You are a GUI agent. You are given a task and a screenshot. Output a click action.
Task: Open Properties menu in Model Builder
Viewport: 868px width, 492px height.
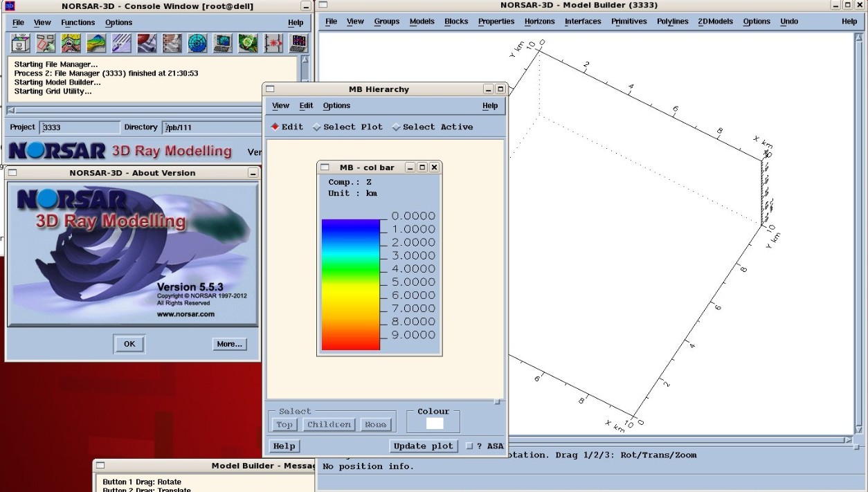coord(496,21)
